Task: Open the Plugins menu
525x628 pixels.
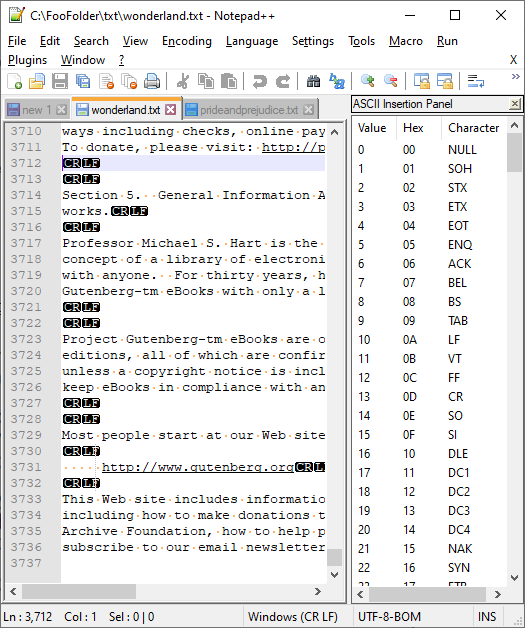Action: coord(27,60)
